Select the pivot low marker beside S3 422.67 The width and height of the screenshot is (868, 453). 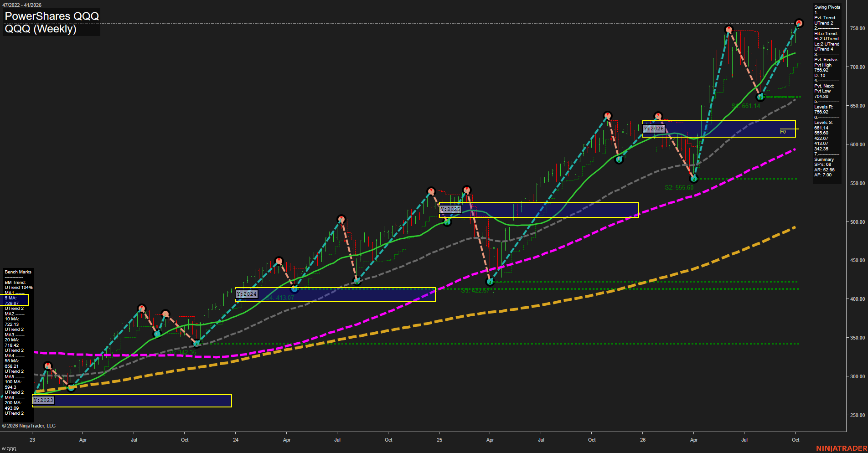tap(490, 282)
